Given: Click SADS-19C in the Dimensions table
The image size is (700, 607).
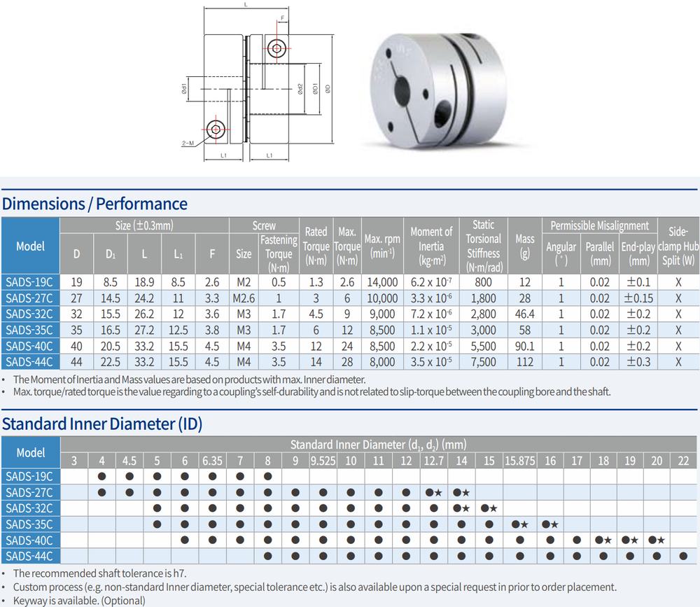Looking at the screenshot, I should click(30, 282).
